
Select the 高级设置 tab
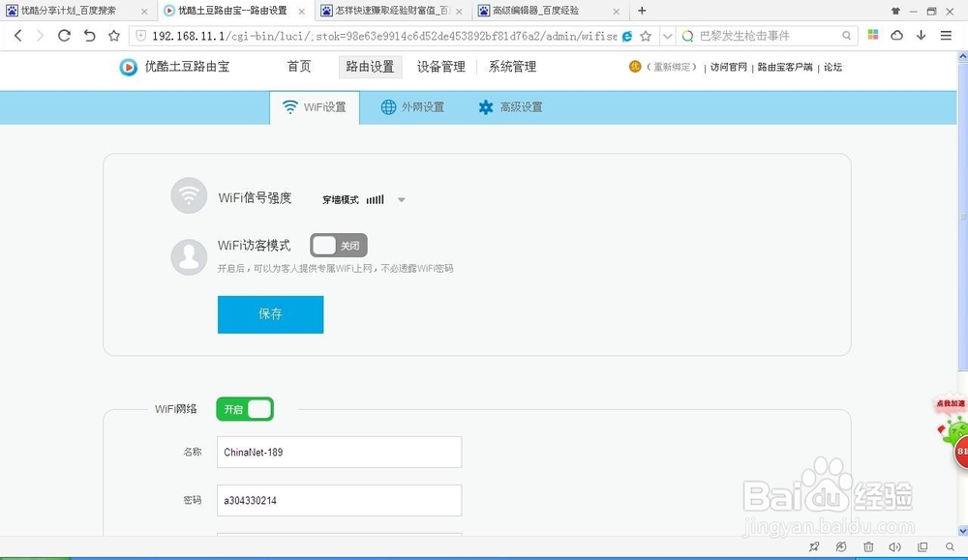(510, 107)
